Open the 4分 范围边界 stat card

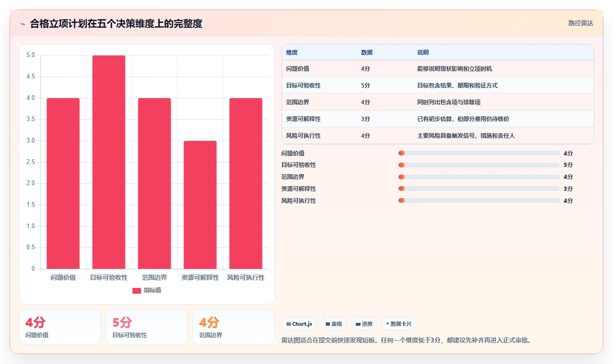pyautogui.click(x=234, y=327)
